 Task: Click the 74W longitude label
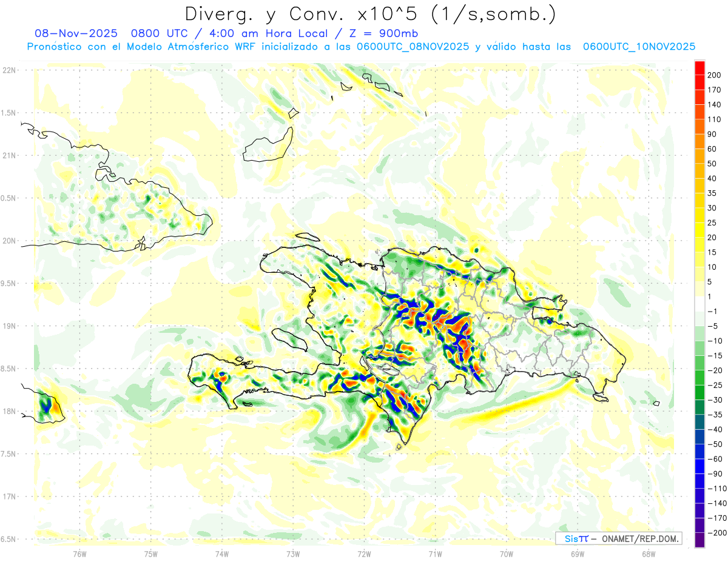[x=221, y=554]
